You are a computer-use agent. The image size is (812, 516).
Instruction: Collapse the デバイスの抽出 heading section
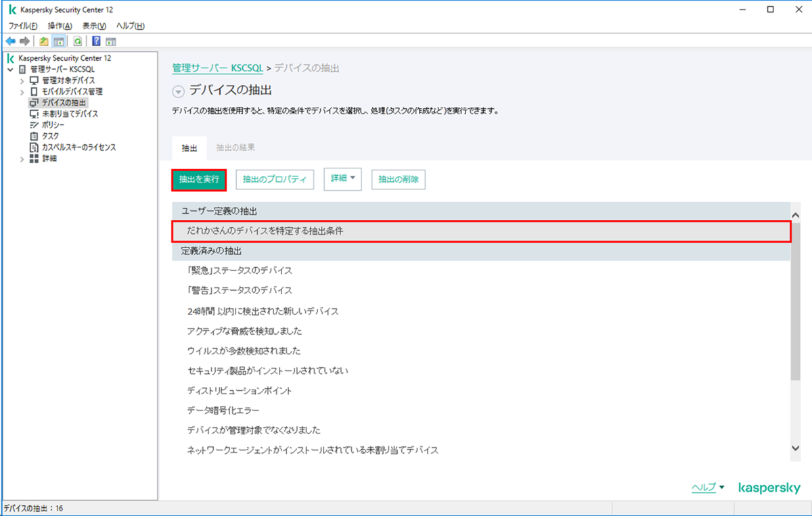click(x=178, y=92)
